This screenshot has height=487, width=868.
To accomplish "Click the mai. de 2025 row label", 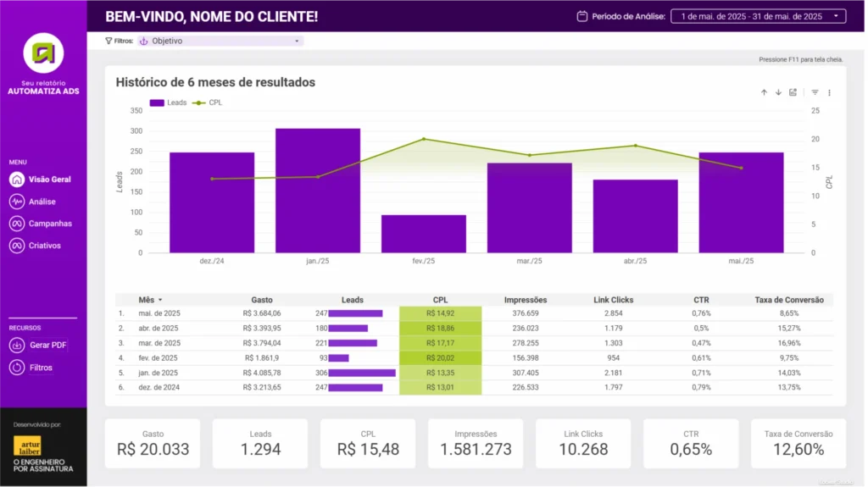I will pyautogui.click(x=159, y=313).
